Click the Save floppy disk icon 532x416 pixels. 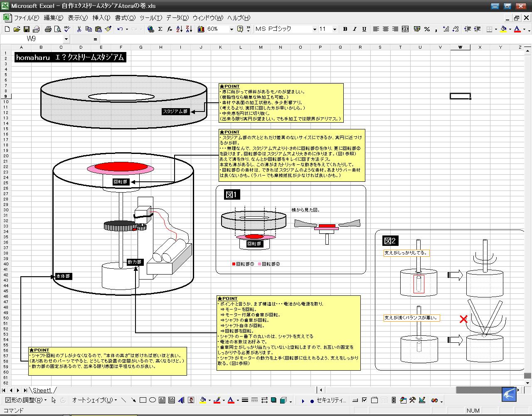26,29
